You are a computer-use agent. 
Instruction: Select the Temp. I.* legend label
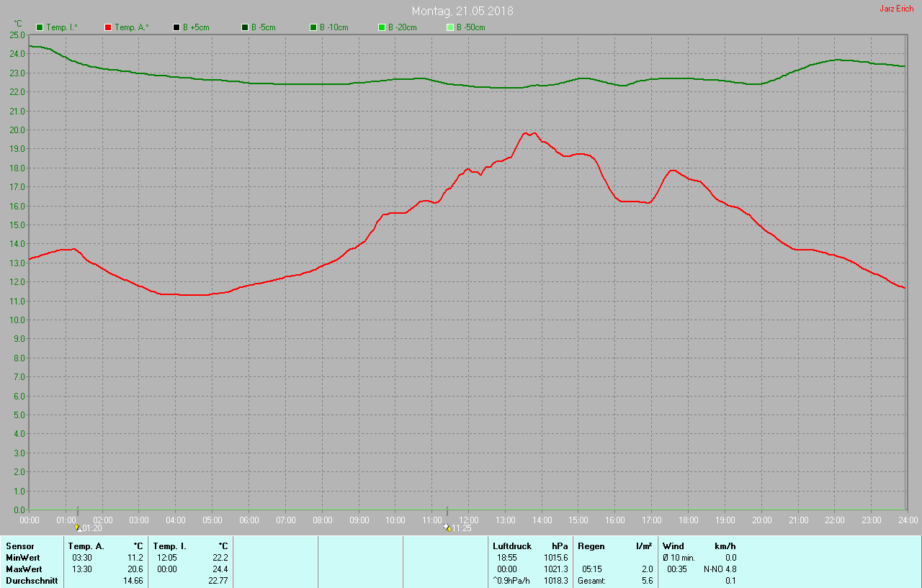click(62, 27)
